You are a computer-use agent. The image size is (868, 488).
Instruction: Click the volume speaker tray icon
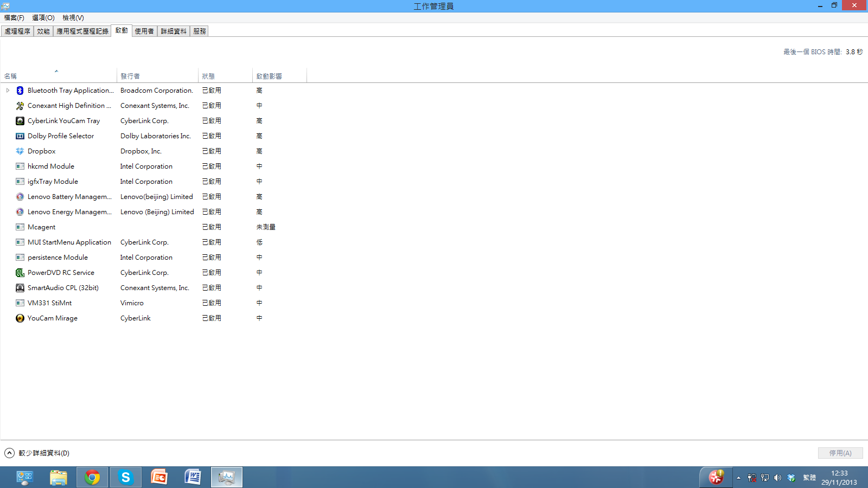point(778,478)
